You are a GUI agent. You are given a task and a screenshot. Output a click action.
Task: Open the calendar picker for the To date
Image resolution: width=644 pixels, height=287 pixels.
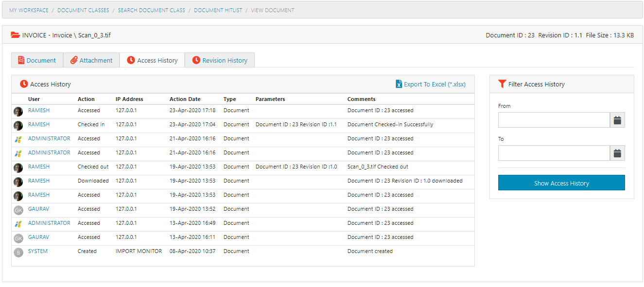pyautogui.click(x=617, y=152)
